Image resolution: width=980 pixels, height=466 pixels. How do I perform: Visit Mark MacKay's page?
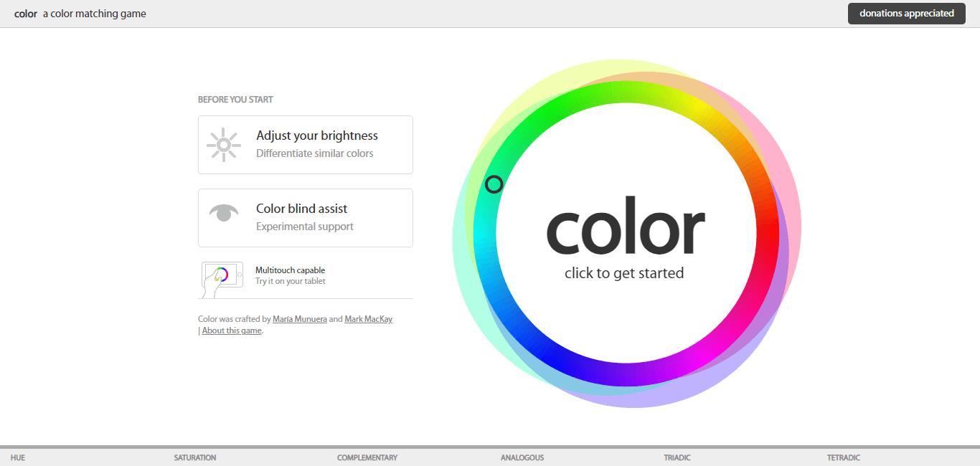pos(368,318)
